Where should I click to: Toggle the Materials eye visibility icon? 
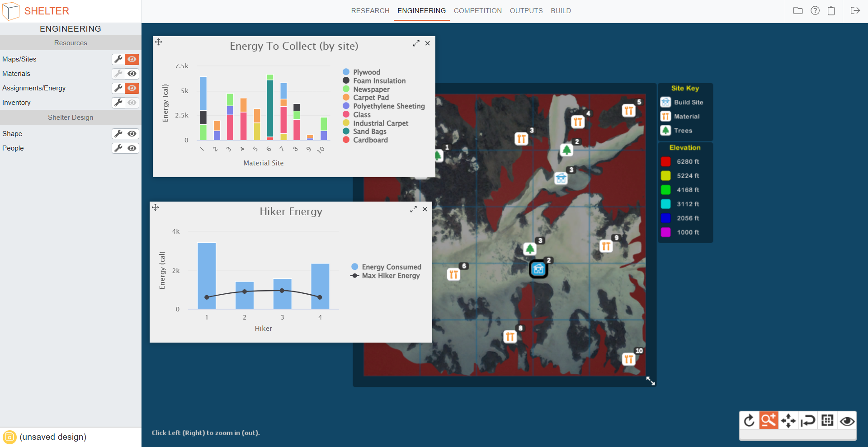[132, 74]
